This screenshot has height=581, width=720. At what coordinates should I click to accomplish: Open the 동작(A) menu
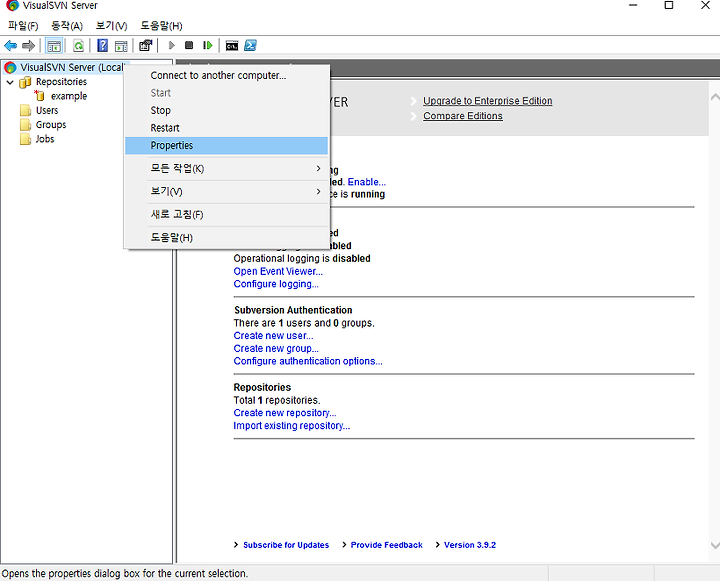(x=67, y=26)
